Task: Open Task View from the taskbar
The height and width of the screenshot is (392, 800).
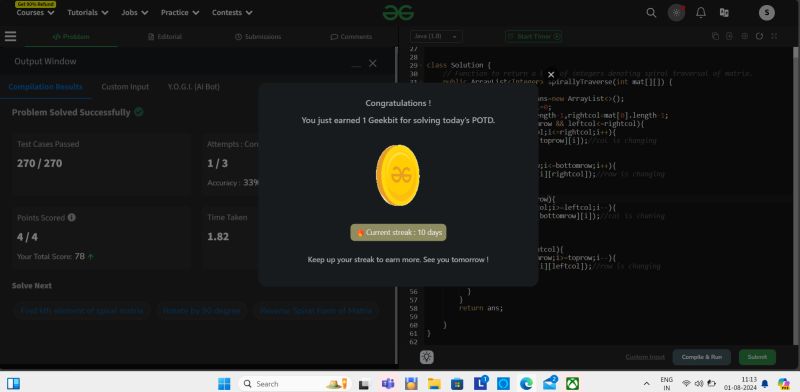Action: (364, 383)
